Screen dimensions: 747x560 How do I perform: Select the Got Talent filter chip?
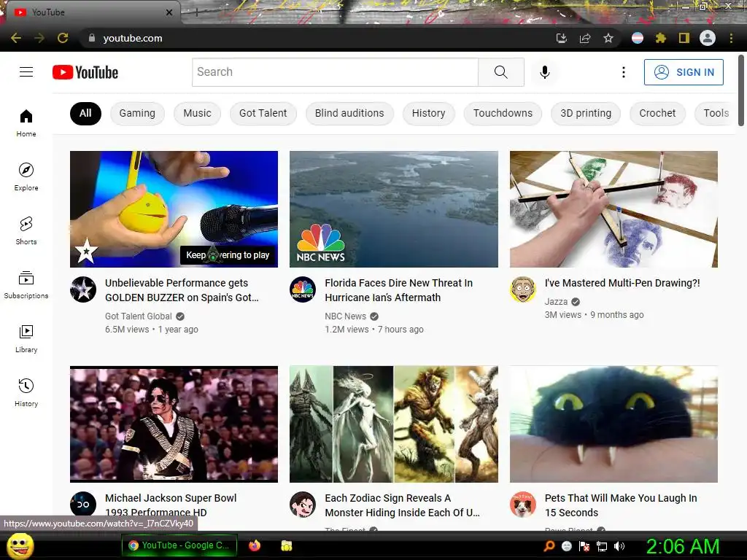[263, 113]
